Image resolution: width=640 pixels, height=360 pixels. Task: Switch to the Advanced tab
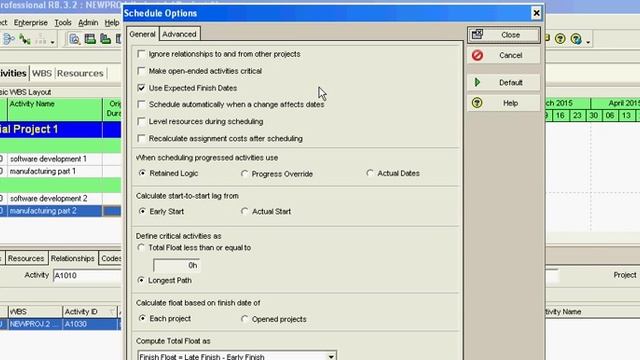click(x=179, y=34)
